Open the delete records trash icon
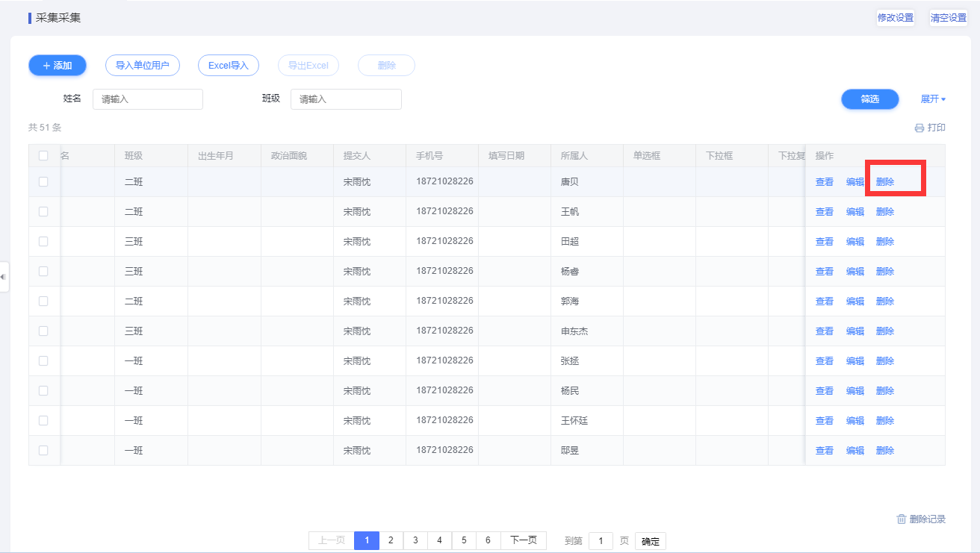 pos(901,519)
